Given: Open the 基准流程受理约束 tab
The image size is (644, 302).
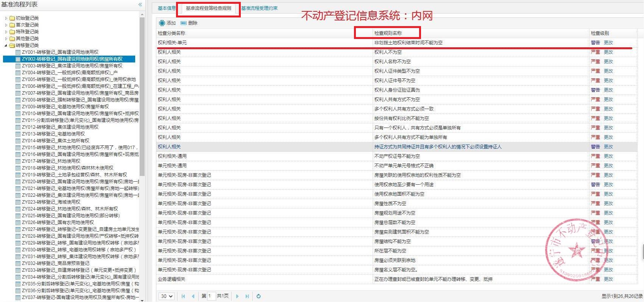Looking at the screenshot, I should pyautogui.click(x=259, y=8).
